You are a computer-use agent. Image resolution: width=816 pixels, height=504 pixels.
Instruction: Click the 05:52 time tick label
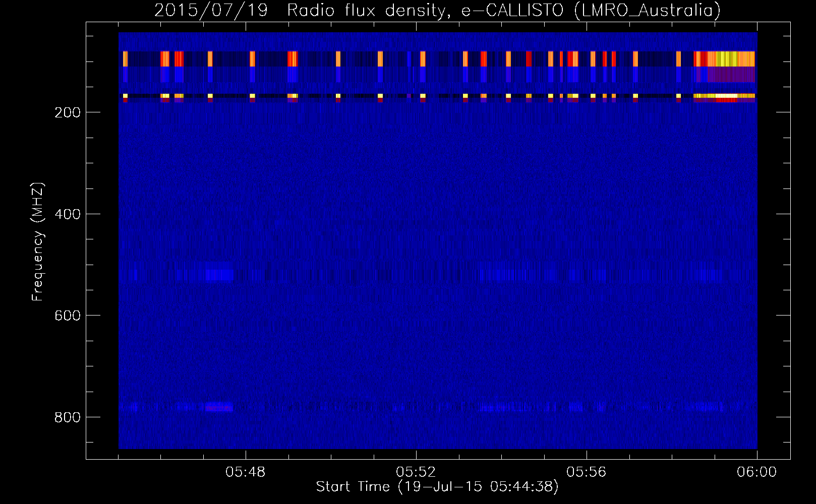pos(416,472)
